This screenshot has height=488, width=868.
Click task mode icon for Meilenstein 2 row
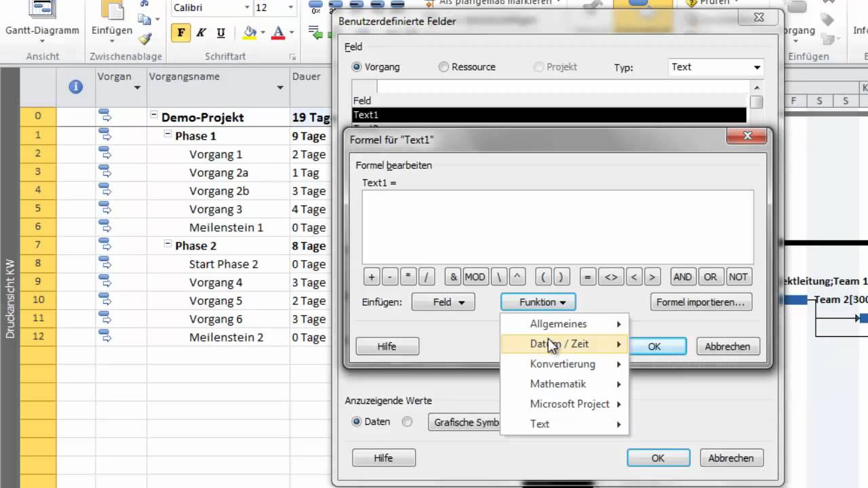[104, 337]
